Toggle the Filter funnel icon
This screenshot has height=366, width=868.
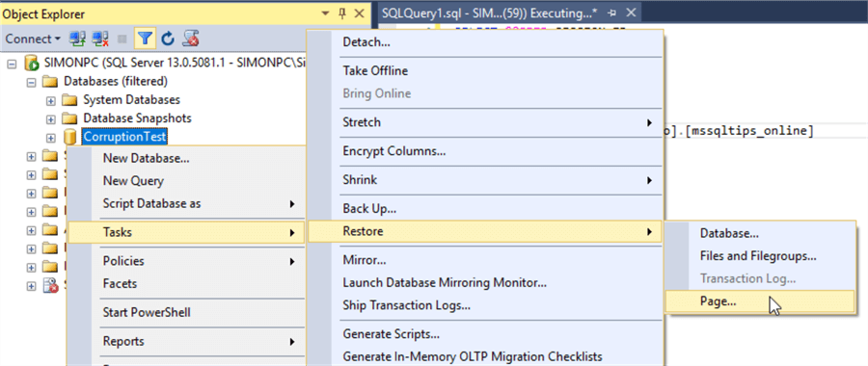[x=145, y=39]
